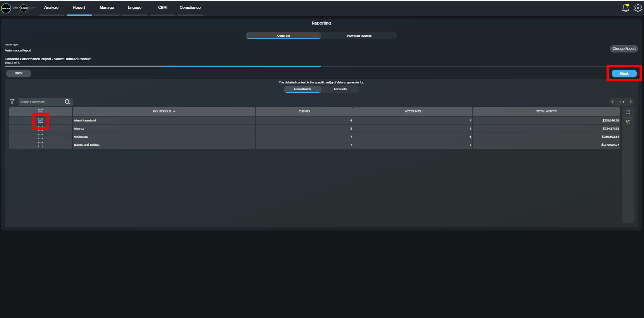
Task: Open the Analyze menu
Action: point(51,7)
